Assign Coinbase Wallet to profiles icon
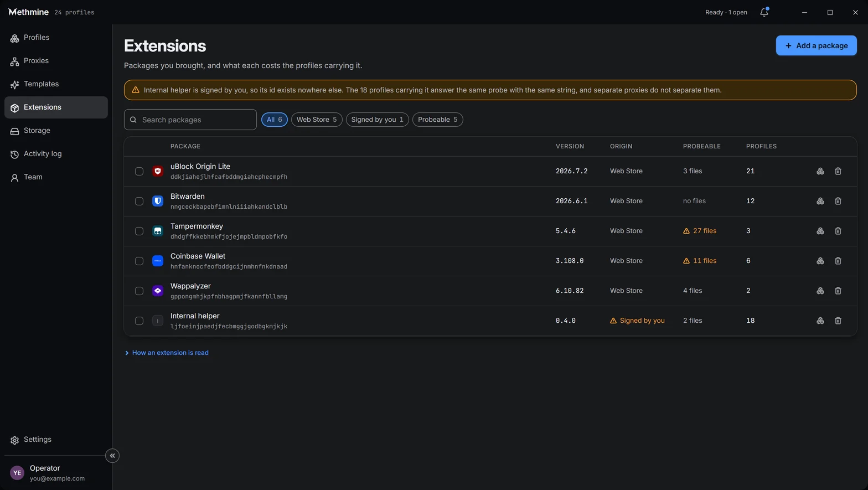Viewport: 868px width, 490px height. tap(820, 261)
